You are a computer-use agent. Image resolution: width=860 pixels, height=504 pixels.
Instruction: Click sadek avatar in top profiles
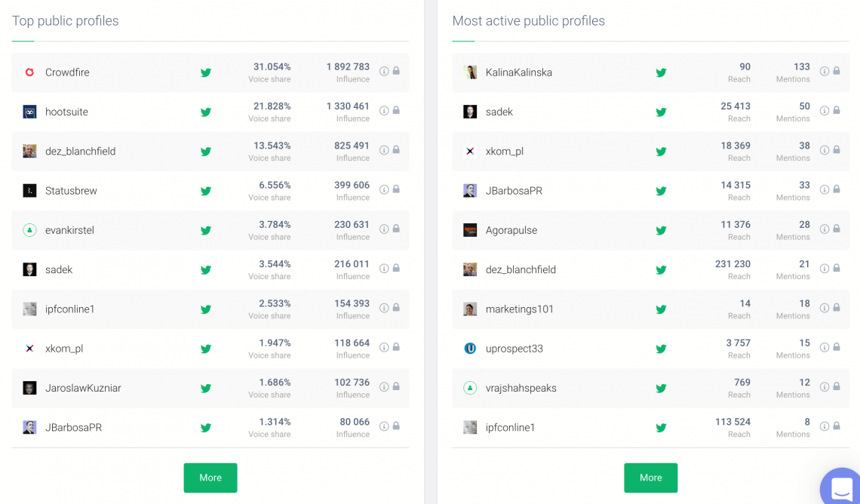click(29, 270)
